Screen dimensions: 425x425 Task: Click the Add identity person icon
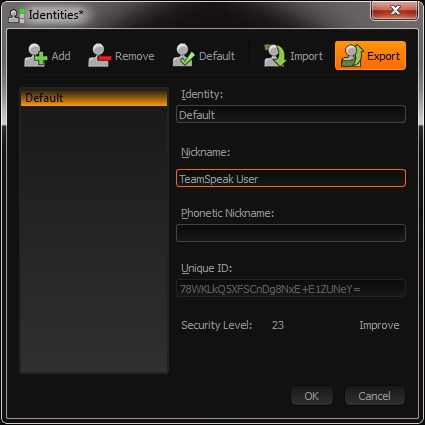(x=36, y=55)
